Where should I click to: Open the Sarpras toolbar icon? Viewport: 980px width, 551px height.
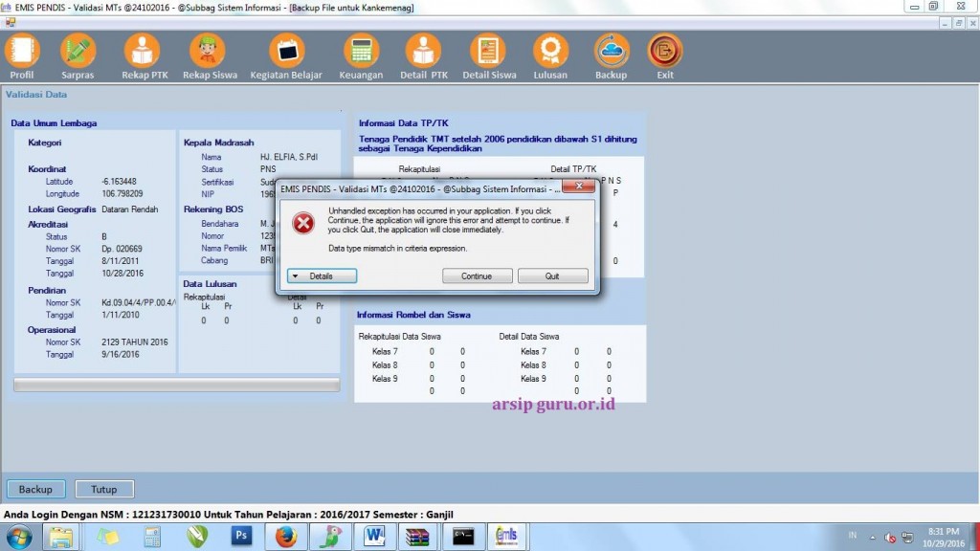pyautogui.click(x=78, y=56)
